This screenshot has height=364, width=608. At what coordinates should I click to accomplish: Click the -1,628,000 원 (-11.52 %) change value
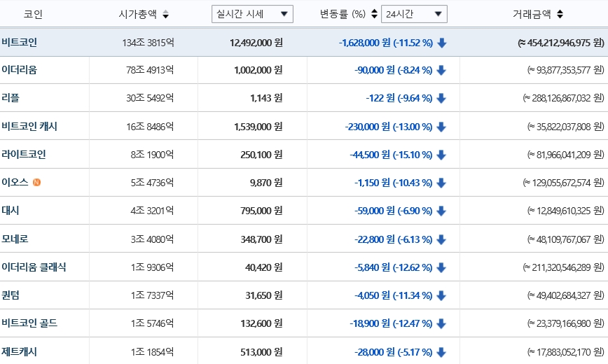click(386, 43)
